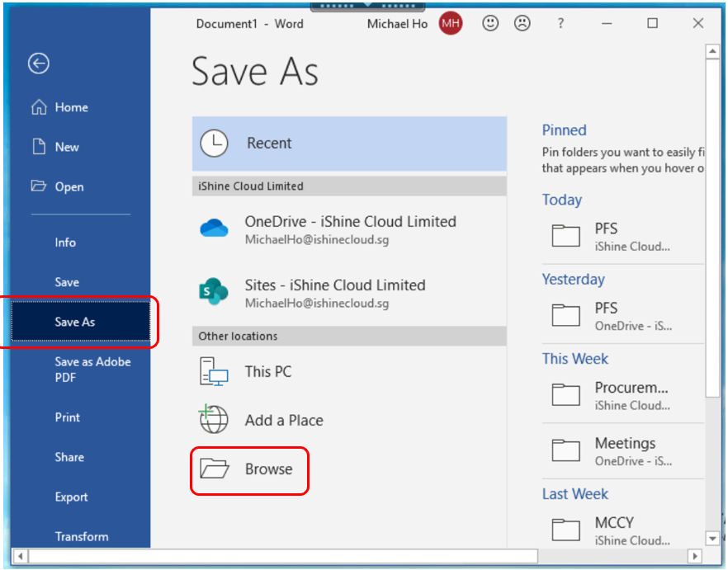This screenshot has height=570, width=728.
Task: Click the MH account avatar
Action: 451,23
